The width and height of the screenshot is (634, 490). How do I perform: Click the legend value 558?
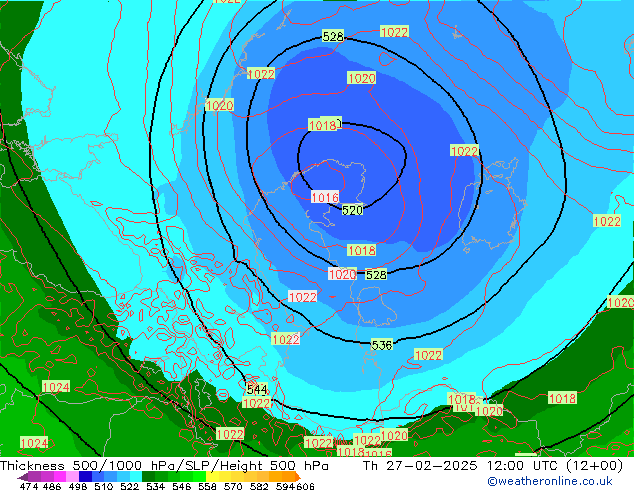[x=207, y=486]
